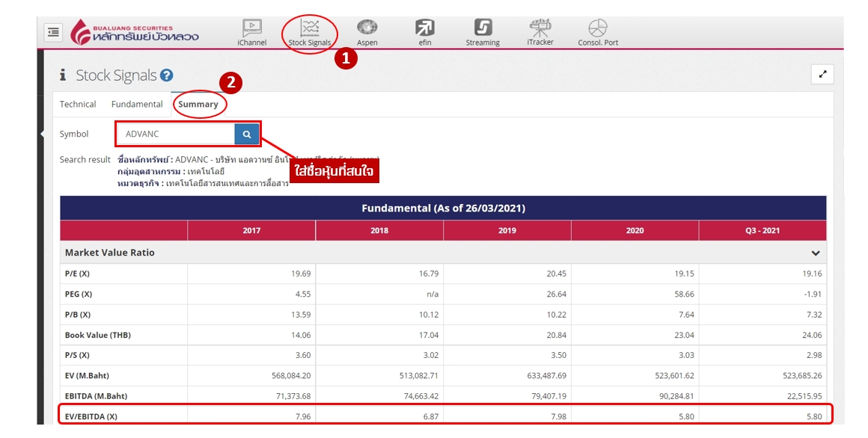Switch to the Technical tab
Viewport: 868px width, 438px height.
click(78, 104)
